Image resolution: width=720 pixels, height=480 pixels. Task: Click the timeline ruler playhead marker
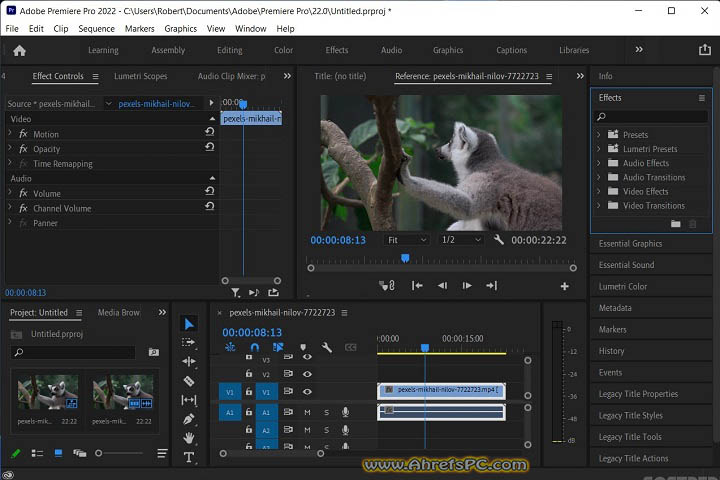click(425, 348)
